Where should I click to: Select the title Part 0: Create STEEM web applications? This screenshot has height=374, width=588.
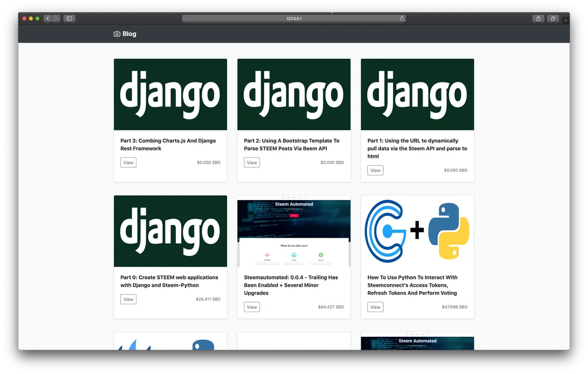169,281
